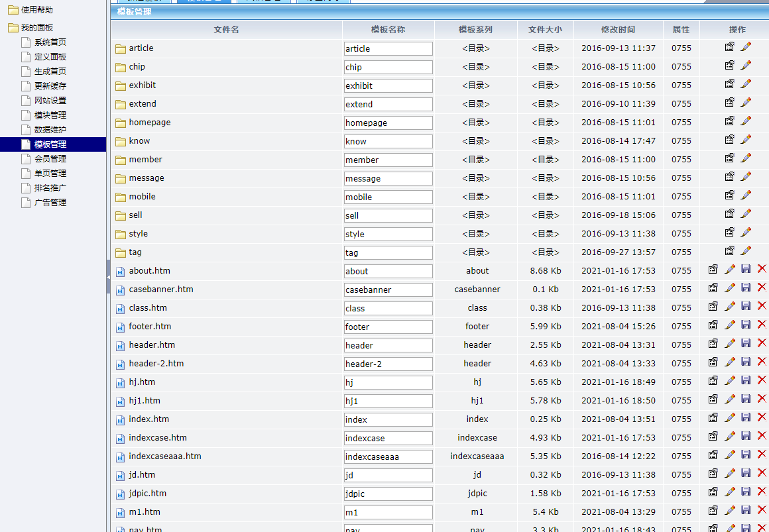
Task: Collapse the left sidebar using divider handle
Action: tap(108, 276)
